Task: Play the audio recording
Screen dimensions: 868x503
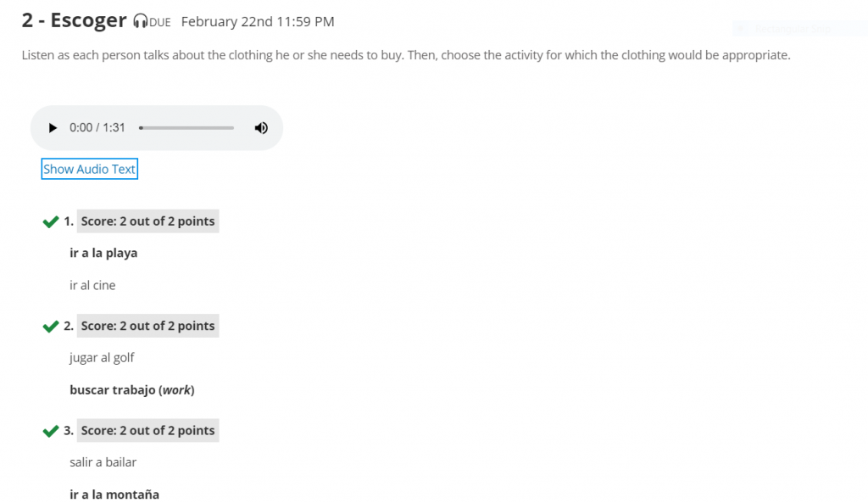Action: click(53, 128)
